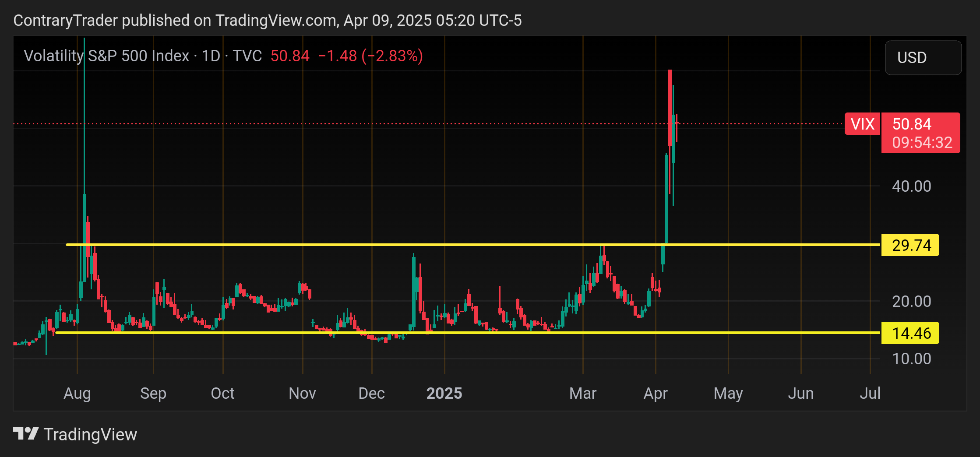Screen dimensions: 980x457
Task: Click the red VIX ticker tag
Action: (862, 124)
